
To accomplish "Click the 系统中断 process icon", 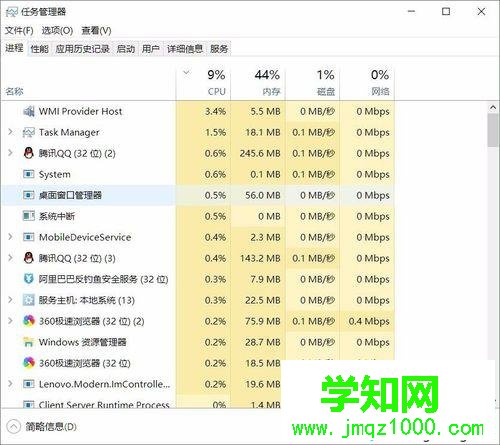I will click(29, 216).
